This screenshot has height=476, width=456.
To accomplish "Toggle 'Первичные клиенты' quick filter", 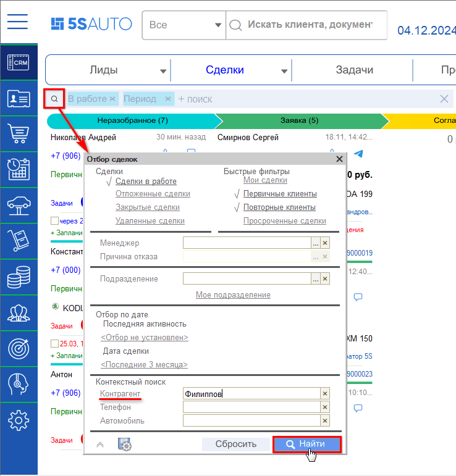I will click(280, 194).
